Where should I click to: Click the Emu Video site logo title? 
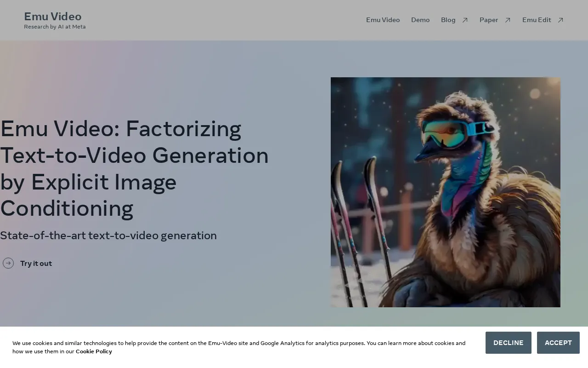pos(53,17)
